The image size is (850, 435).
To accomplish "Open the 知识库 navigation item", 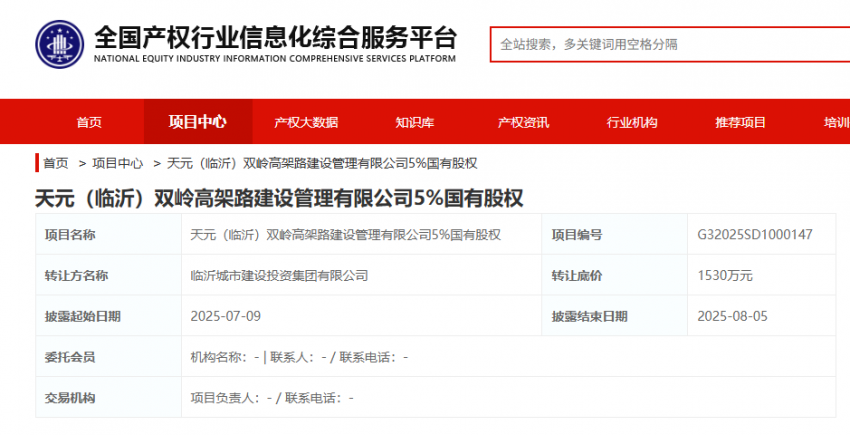I will click(415, 122).
